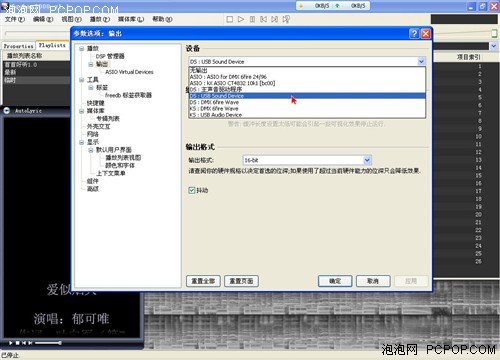Collapse the 显示 tree node

pos(81,142)
